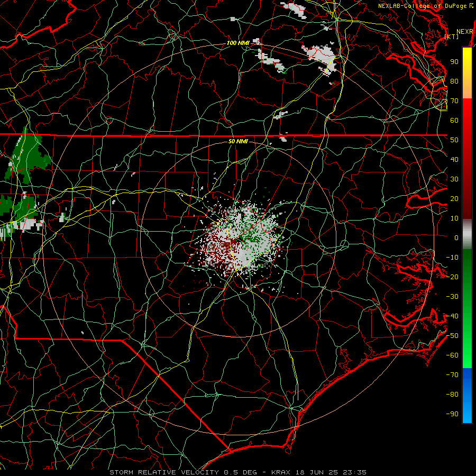Screen dimensions: 476x476
Task: Click the positive 10 value on velocity scale
Action: (x=454, y=218)
